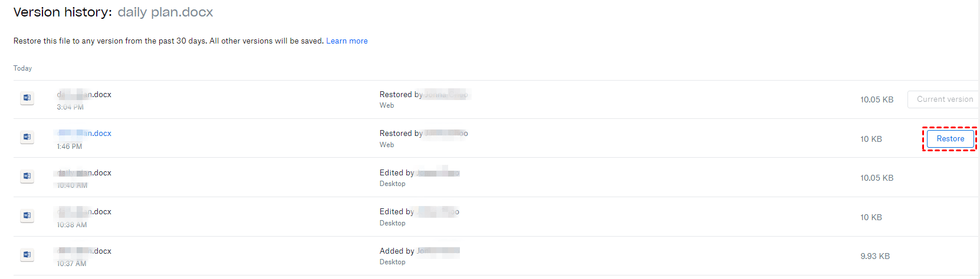Click 'Restored by' text in the current version row

point(401,95)
